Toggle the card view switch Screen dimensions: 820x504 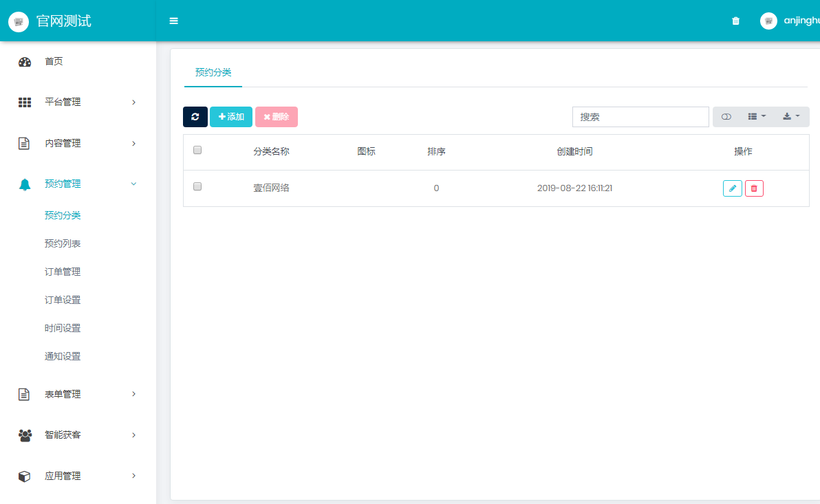[726, 117]
